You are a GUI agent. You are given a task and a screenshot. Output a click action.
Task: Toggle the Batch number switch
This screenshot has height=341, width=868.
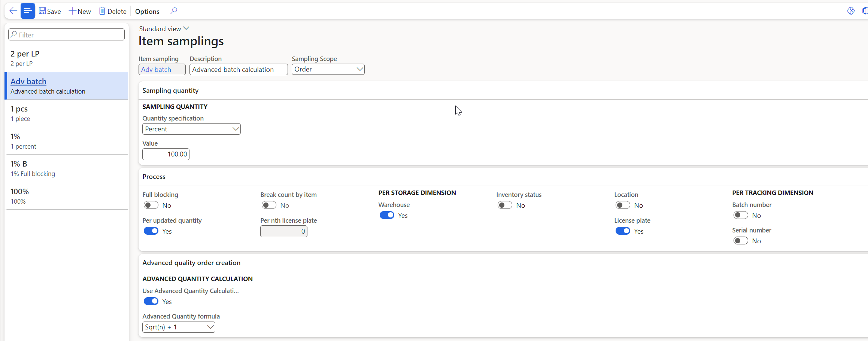click(740, 215)
